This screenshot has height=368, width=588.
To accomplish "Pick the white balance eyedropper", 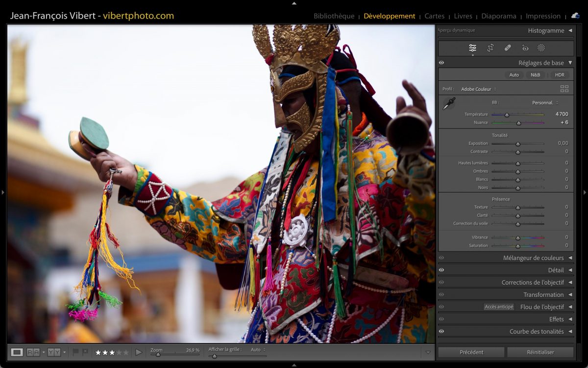I will [449, 104].
